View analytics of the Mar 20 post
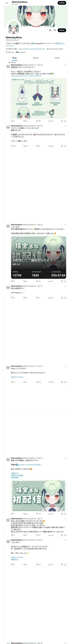The height and width of the screenshot is (644, 72). (x=51, y=146)
